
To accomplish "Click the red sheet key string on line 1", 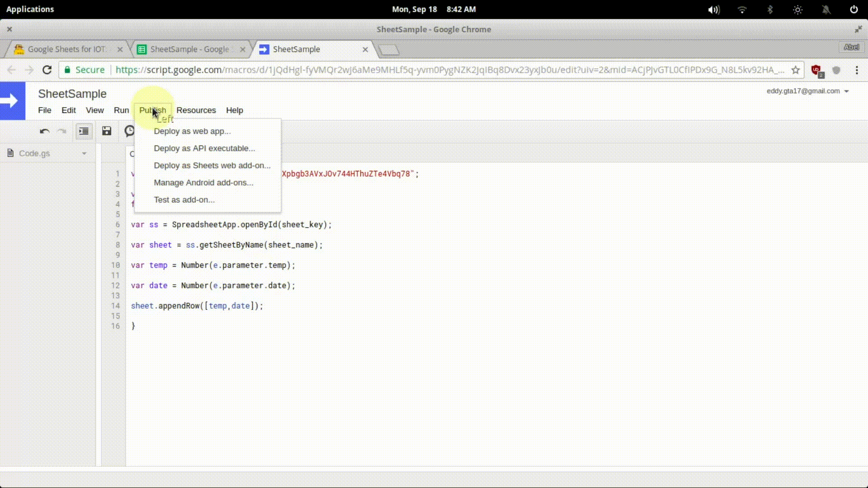I will (348, 174).
